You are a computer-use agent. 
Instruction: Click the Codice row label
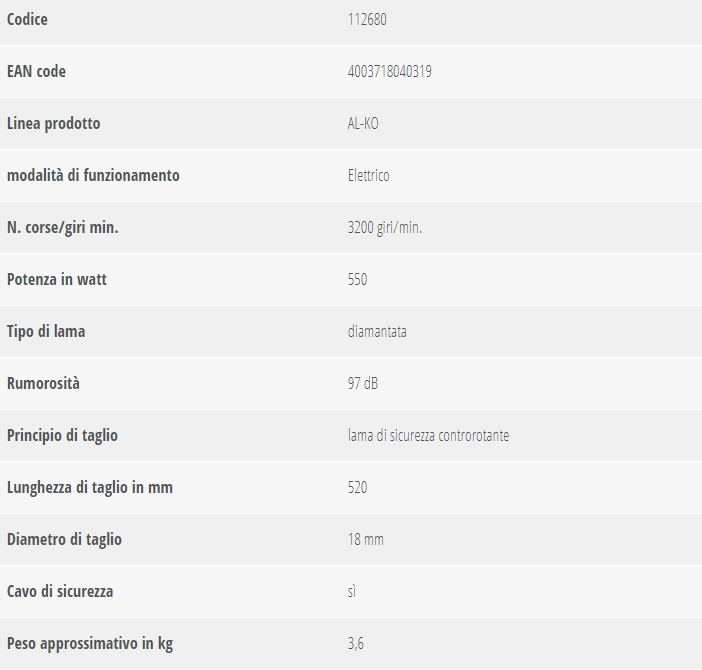27,20
